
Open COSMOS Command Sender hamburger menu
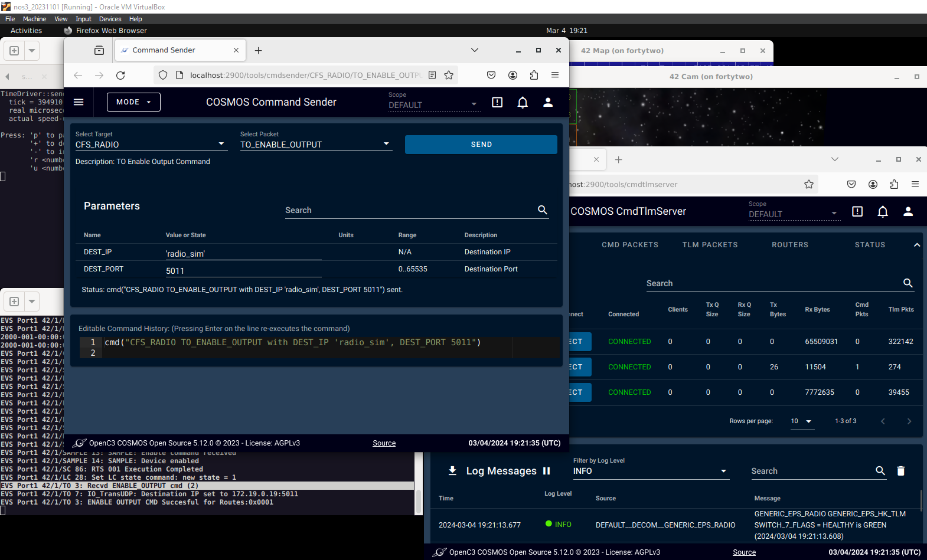pos(79,102)
